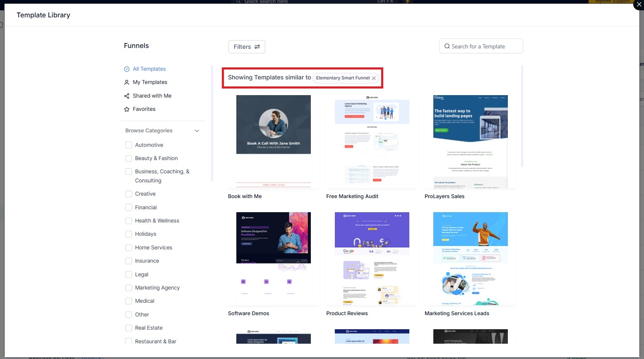The image size is (644, 359).
Task: Open the Free Marketing Audit template thumbnail
Action: tap(372, 141)
